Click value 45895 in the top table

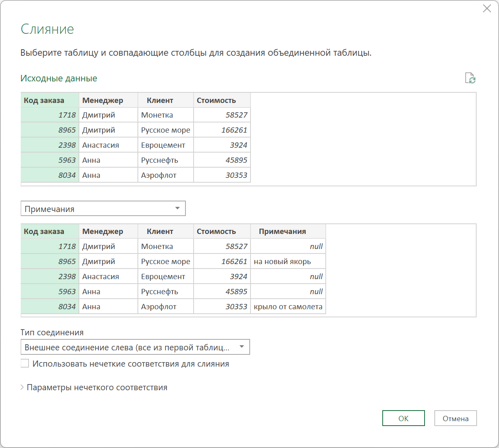pos(222,160)
